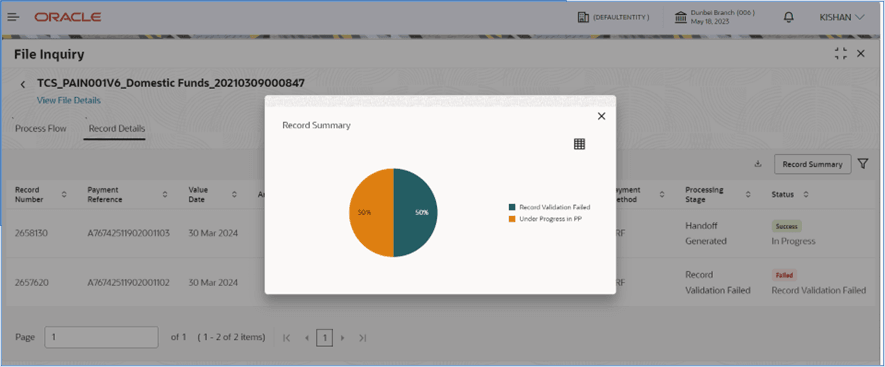Close the File Inquiry screen
Screen dimensions: 885x367
point(861,54)
